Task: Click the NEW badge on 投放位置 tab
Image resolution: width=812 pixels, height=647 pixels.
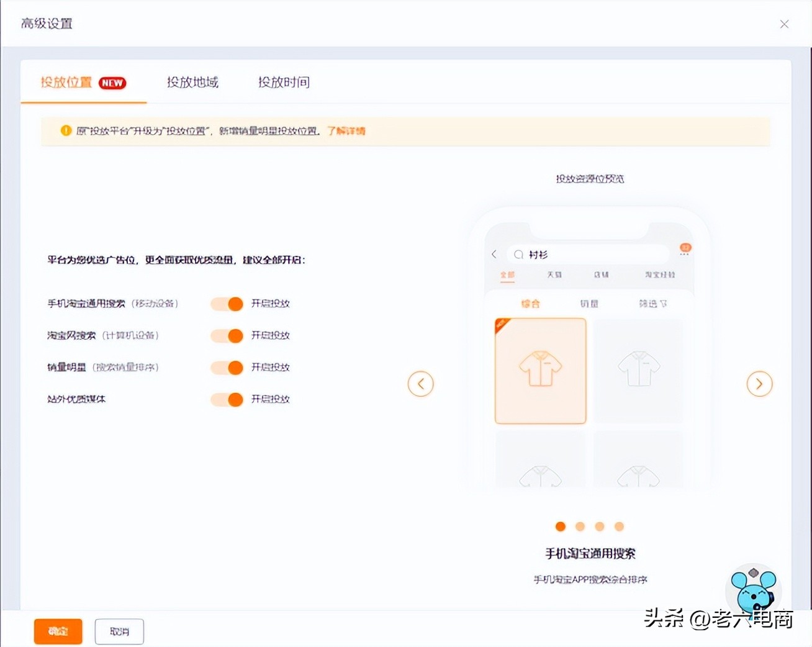Action: click(x=112, y=83)
